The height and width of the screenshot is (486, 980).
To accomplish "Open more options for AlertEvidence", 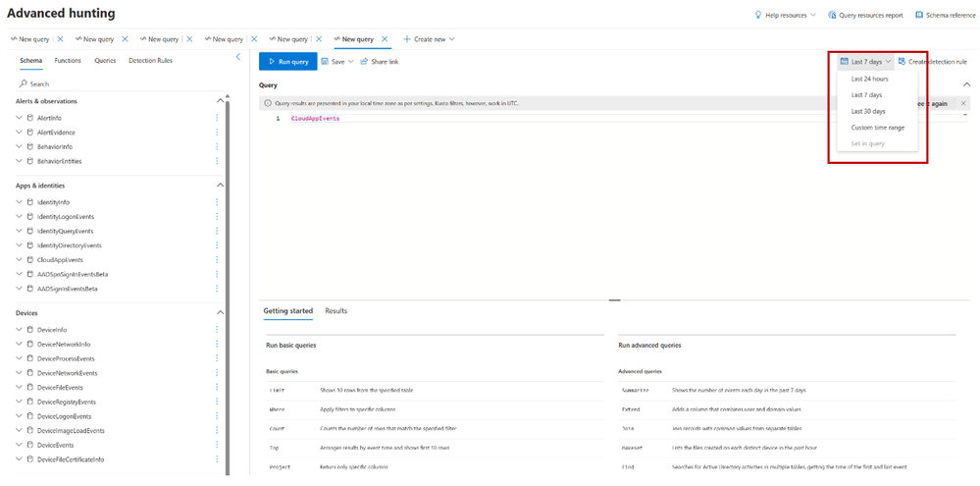I will click(217, 132).
